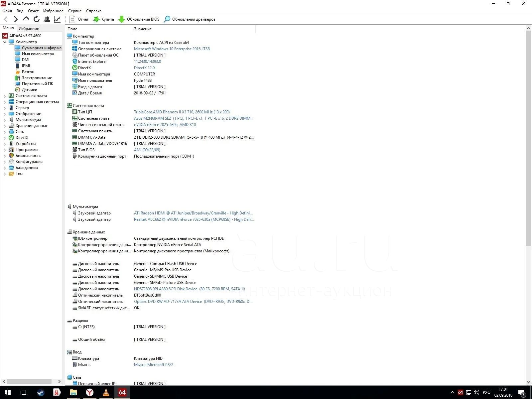Image resolution: width=532 pixels, height=399 pixels.
Task: Go back with the left arrow toolbar icon
Action: (x=6, y=19)
